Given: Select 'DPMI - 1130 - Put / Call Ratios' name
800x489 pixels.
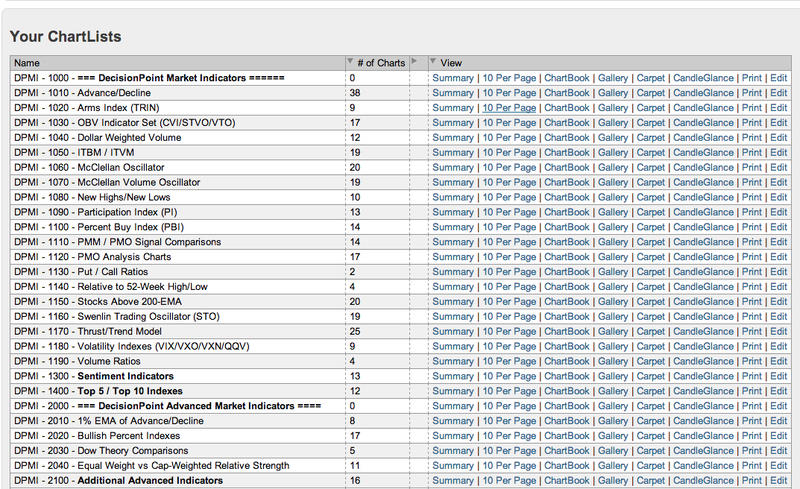Looking at the screenshot, I should click(x=81, y=272).
